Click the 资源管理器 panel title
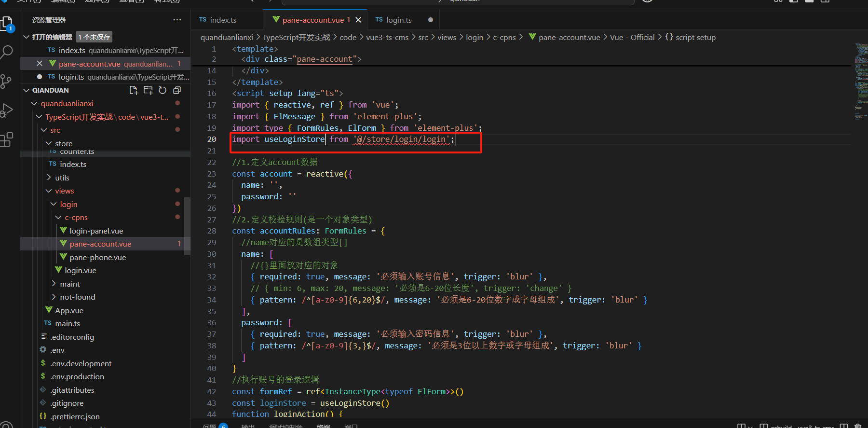The height and width of the screenshot is (428, 868). [49, 20]
